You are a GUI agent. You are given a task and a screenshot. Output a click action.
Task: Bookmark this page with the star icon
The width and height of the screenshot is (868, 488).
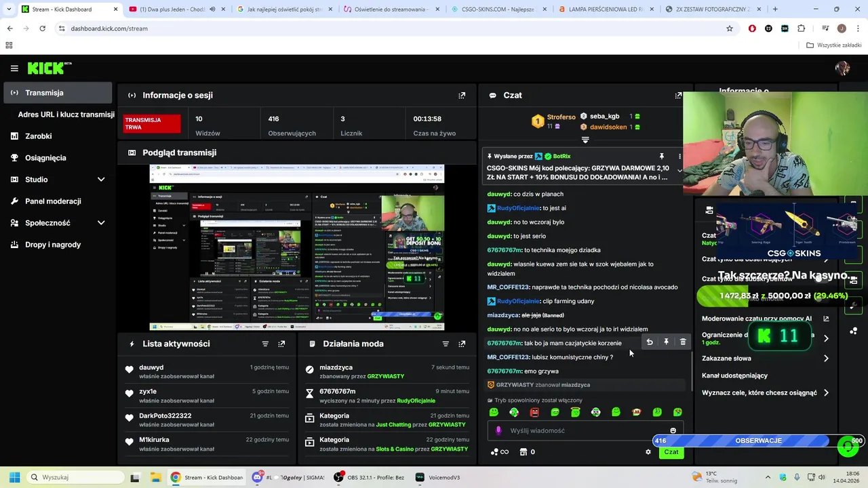click(730, 28)
